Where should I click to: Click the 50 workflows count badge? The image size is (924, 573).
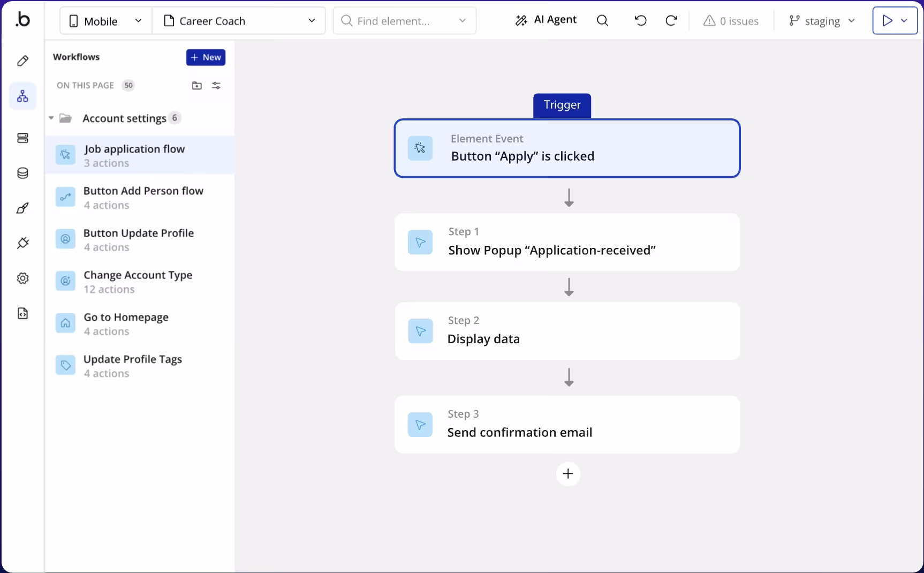(x=128, y=86)
